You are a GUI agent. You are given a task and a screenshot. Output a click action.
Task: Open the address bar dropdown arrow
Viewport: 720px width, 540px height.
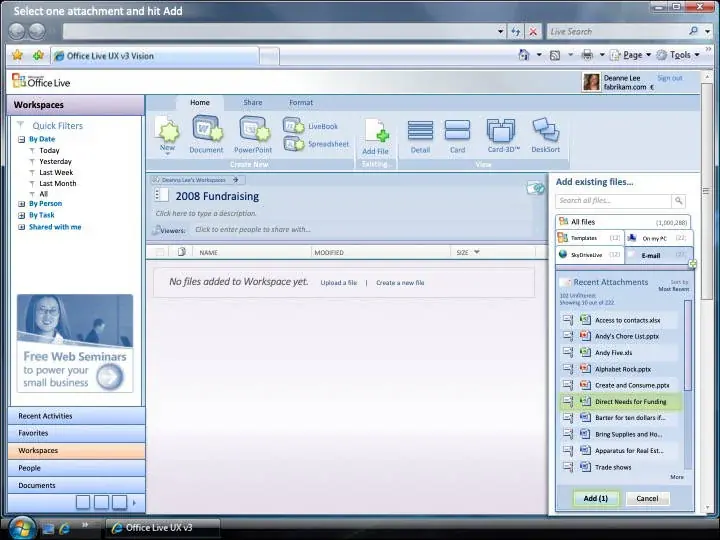(500, 32)
